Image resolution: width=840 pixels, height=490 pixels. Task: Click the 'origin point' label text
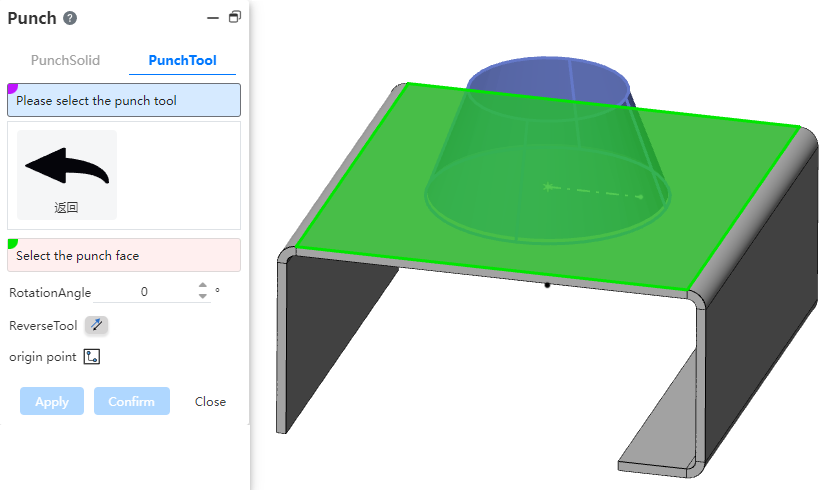[43, 357]
